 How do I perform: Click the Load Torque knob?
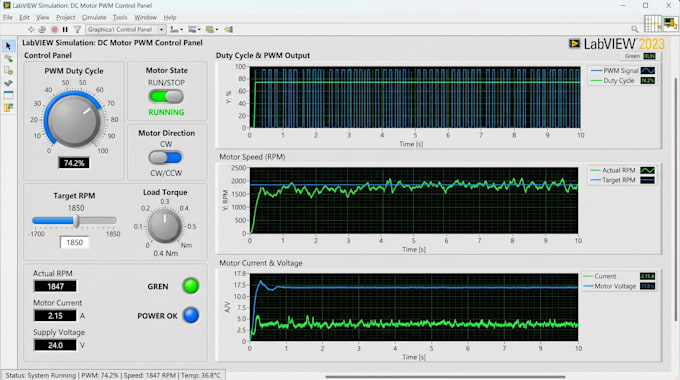point(165,226)
